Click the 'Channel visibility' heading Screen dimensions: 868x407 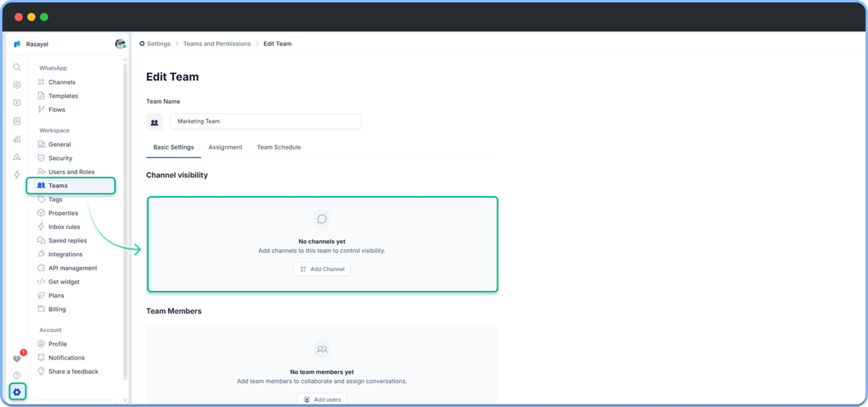coord(177,175)
